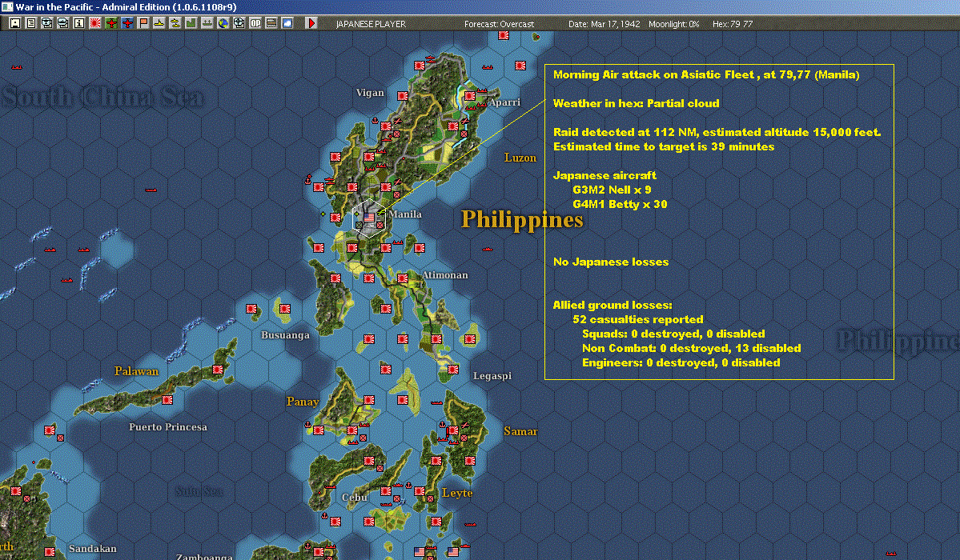Viewport: 960px width, 560px height.
Task: Click 'Morning Air attack on Asiatic Fleet' line
Action: [706, 74]
